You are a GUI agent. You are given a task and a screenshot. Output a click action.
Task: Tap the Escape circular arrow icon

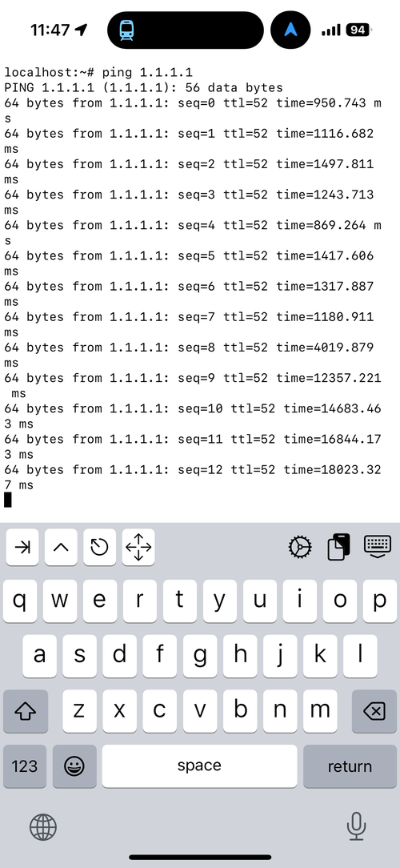(x=99, y=548)
